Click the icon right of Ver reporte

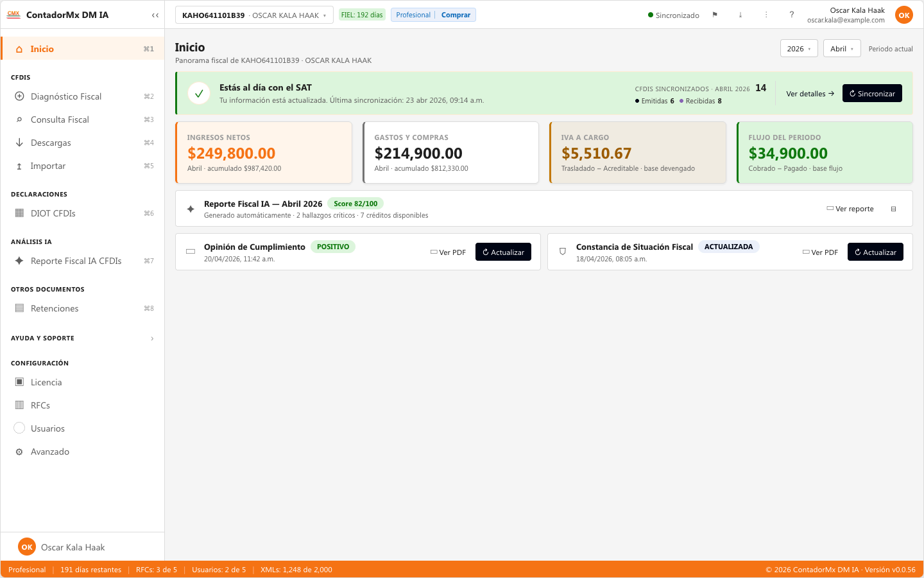(x=893, y=209)
